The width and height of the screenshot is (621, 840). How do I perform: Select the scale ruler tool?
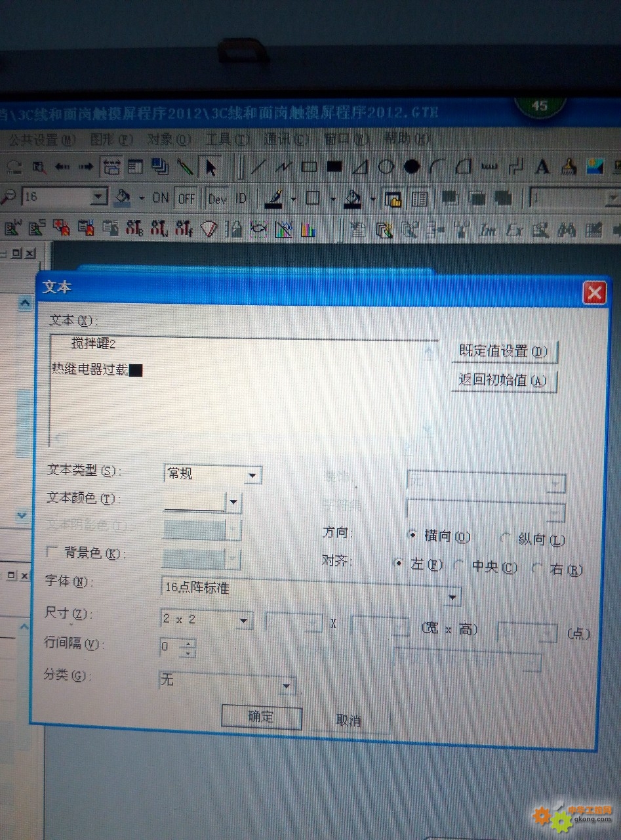click(x=489, y=167)
